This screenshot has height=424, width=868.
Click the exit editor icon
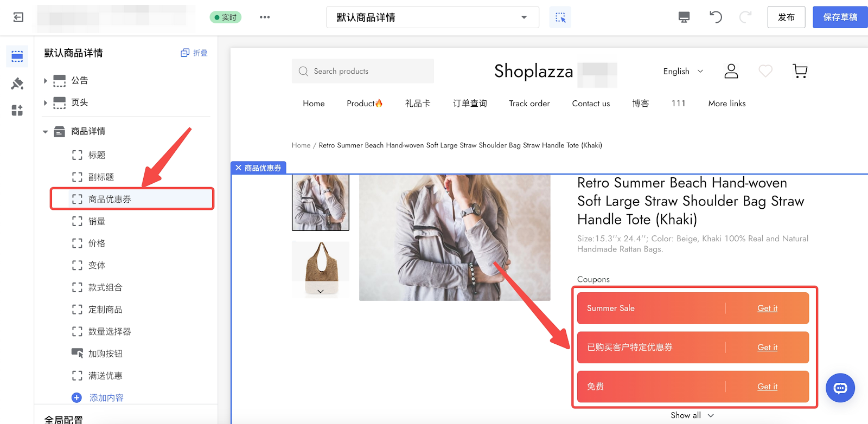coord(18,17)
